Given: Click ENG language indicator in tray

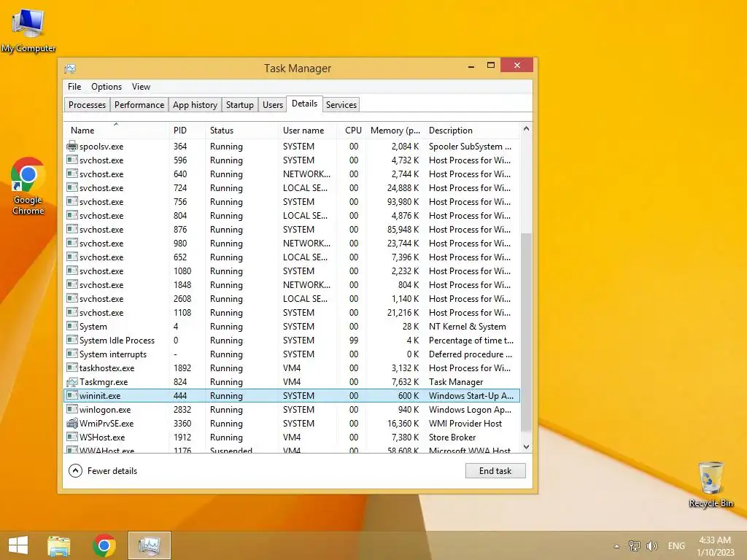Looking at the screenshot, I should (676, 546).
